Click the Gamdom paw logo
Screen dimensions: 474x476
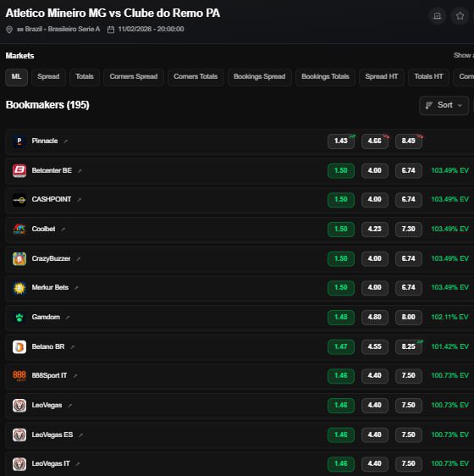coord(19,318)
